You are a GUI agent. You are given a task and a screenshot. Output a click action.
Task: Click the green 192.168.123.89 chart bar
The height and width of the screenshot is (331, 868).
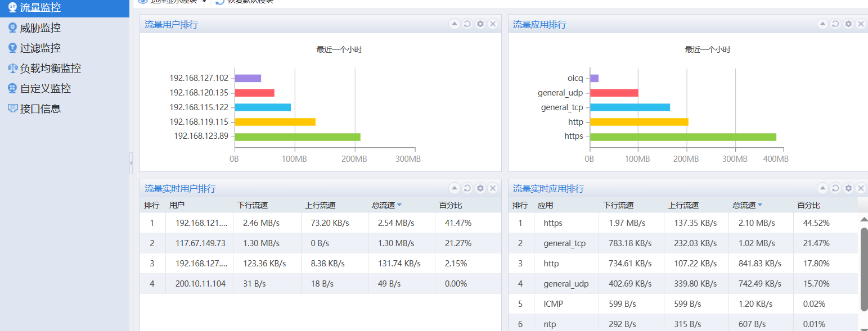tap(298, 137)
